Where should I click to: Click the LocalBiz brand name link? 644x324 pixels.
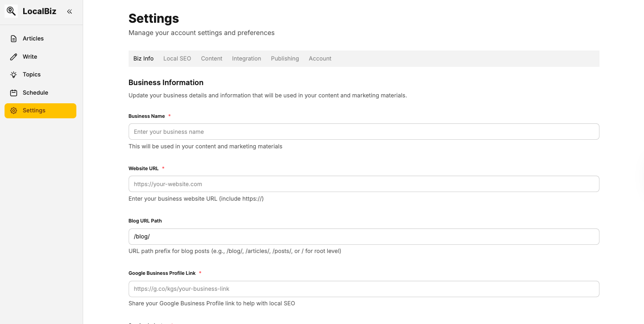[x=40, y=11]
